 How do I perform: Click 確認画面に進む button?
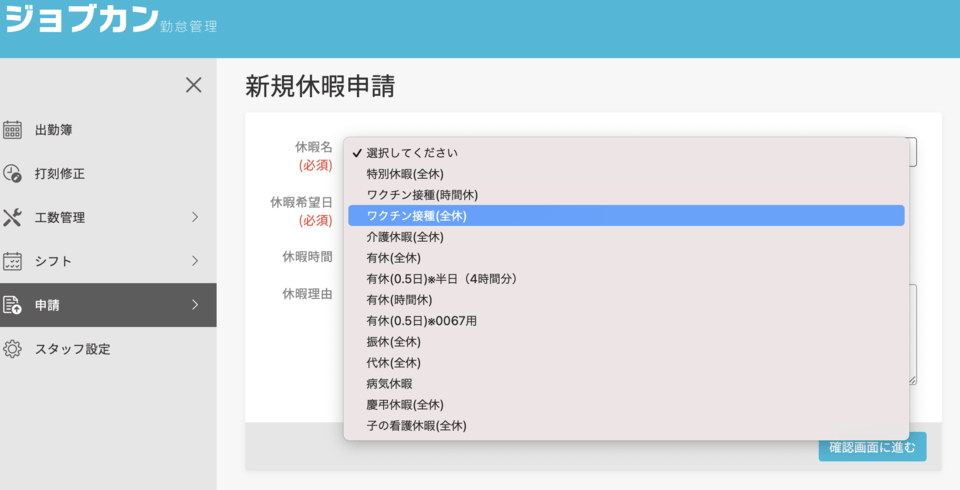pos(872,448)
